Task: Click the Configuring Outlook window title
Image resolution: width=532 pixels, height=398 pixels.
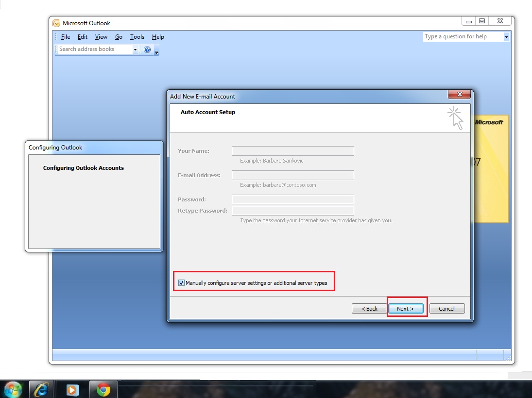Action: (x=55, y=148)
